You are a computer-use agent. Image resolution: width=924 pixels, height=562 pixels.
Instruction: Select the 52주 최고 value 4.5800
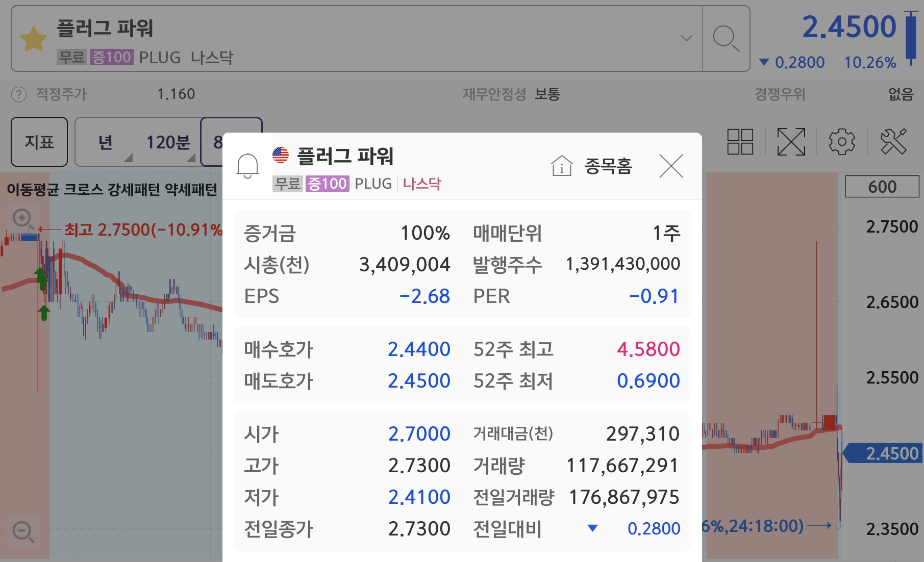(x=648, y=349)
